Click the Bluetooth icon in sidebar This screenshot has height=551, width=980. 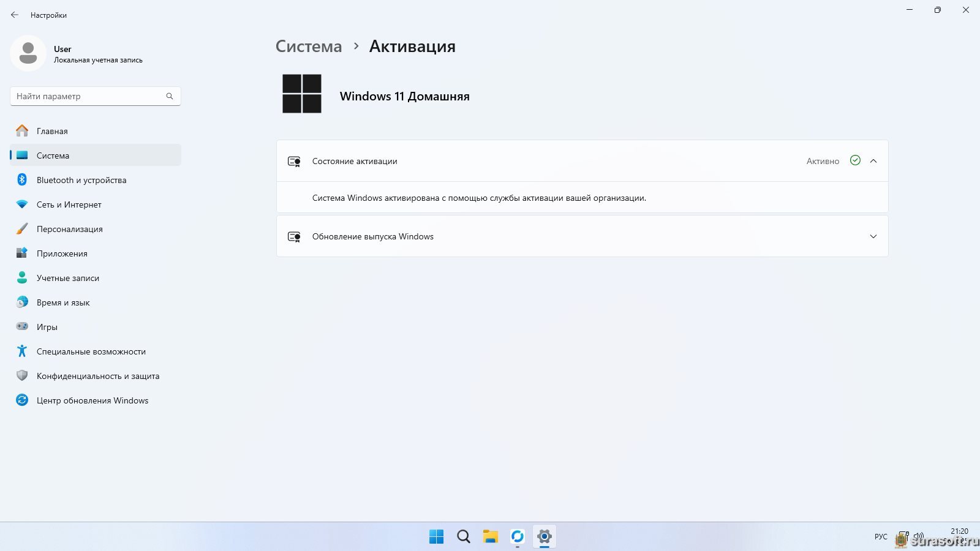coord(22,179)
